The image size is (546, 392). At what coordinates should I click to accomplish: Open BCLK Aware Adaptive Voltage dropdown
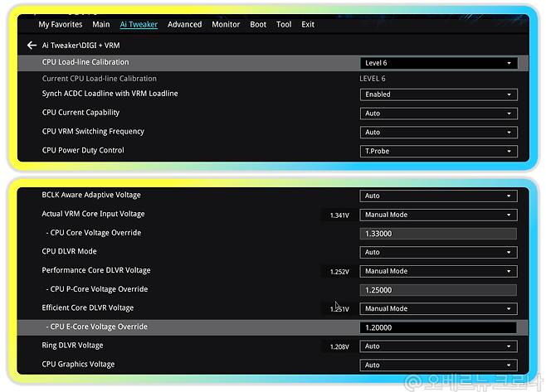coord(438,196)
